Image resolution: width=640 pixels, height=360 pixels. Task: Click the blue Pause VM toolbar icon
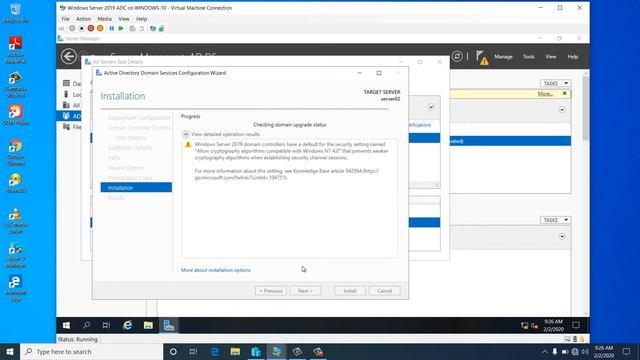111,29
